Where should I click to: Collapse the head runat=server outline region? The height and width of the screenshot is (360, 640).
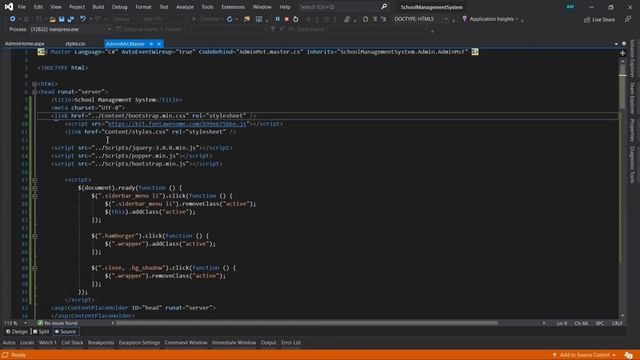tap(35, 92)
